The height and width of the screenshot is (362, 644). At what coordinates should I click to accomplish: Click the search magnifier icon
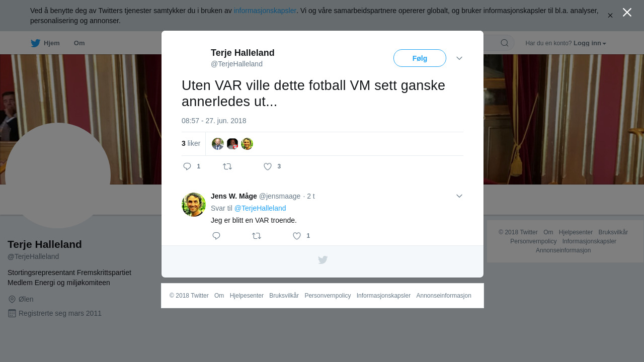pos(505,43)
